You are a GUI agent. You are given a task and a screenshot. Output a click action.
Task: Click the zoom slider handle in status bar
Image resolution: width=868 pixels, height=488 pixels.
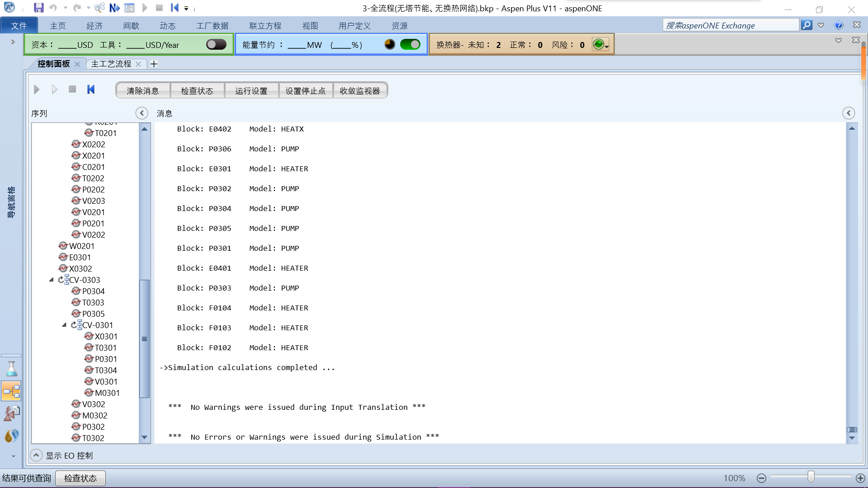[811, 477]
